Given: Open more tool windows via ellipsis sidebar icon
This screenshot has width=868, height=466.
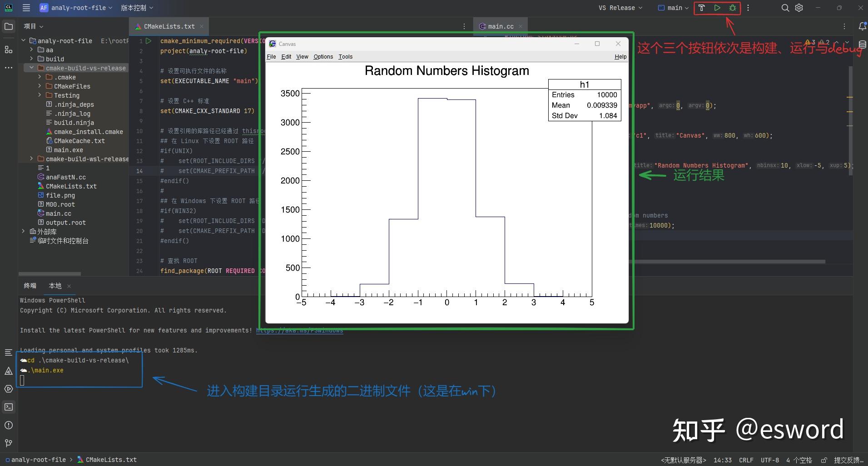Looking at the screenshot, I should coord(8,67).
